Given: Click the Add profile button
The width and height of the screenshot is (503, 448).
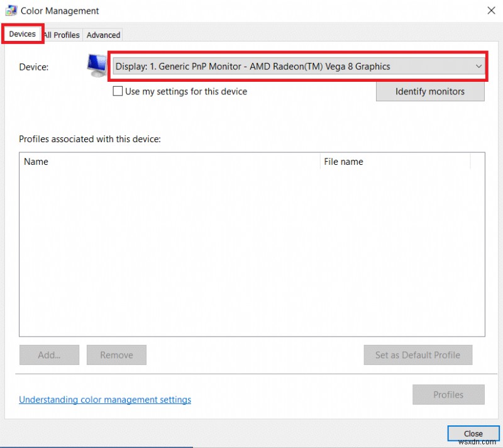Looking at the screenshot, I should (x=49, y=354).
